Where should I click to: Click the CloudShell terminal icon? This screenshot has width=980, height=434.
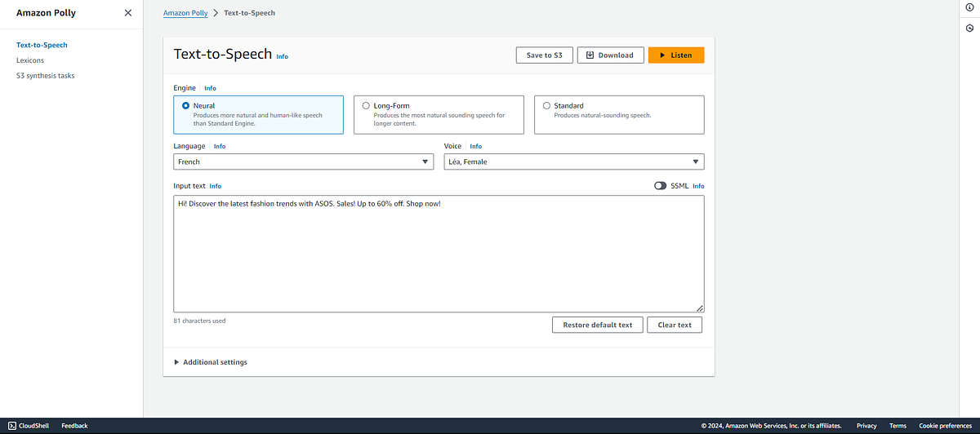tap(11, 426)
